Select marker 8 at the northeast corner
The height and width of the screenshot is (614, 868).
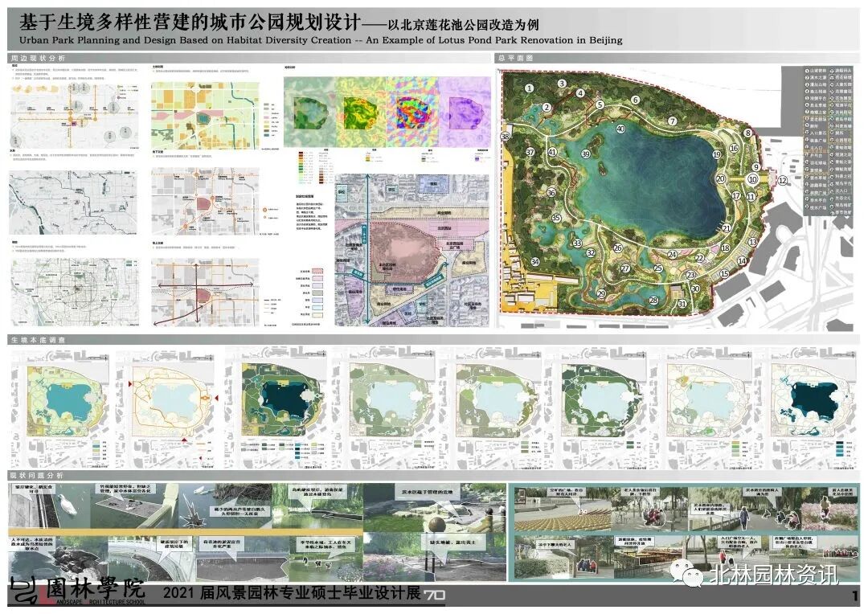(x=748, y=133)
